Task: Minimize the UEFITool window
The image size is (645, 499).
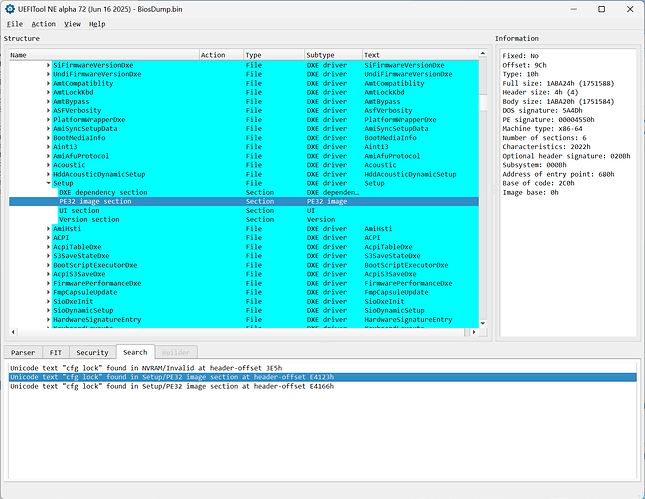Action: pyautogui.click(x=573, y=9)
